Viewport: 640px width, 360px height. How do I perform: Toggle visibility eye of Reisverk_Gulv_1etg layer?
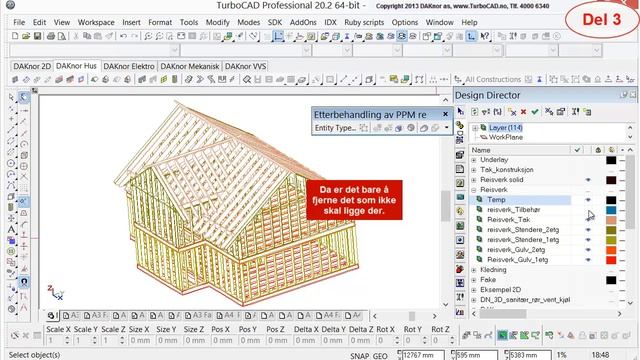click(x=588, y=260)
